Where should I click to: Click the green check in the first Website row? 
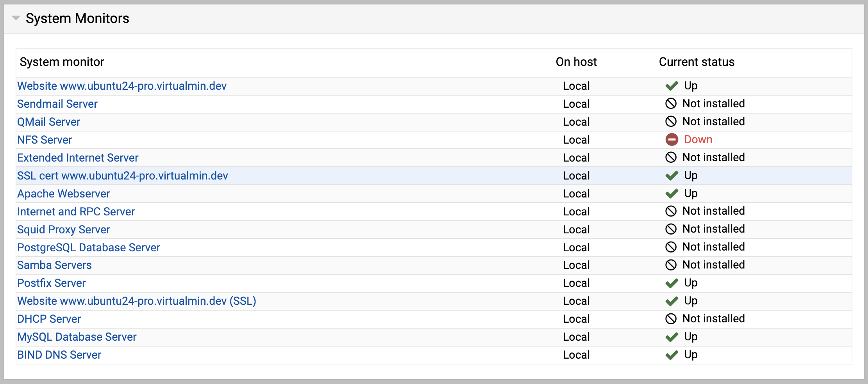coord(672,86)
